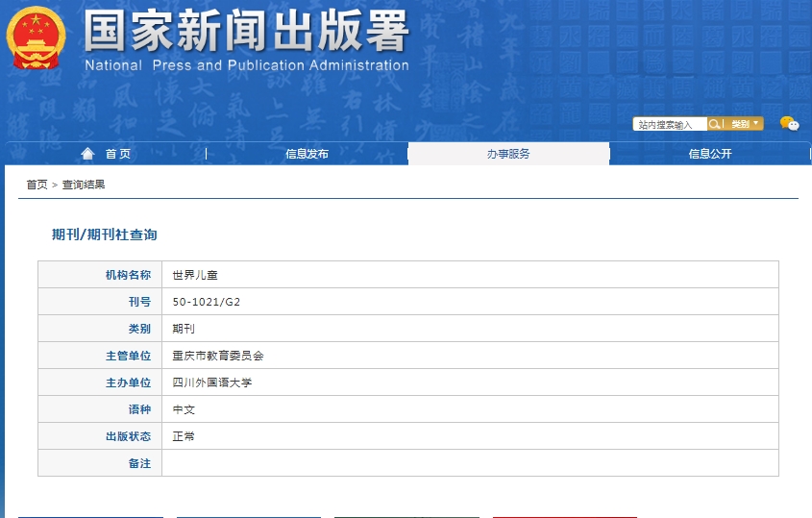Click the magnifier search icon
Screen dimensions: 812x518
[x=714, y=124]
